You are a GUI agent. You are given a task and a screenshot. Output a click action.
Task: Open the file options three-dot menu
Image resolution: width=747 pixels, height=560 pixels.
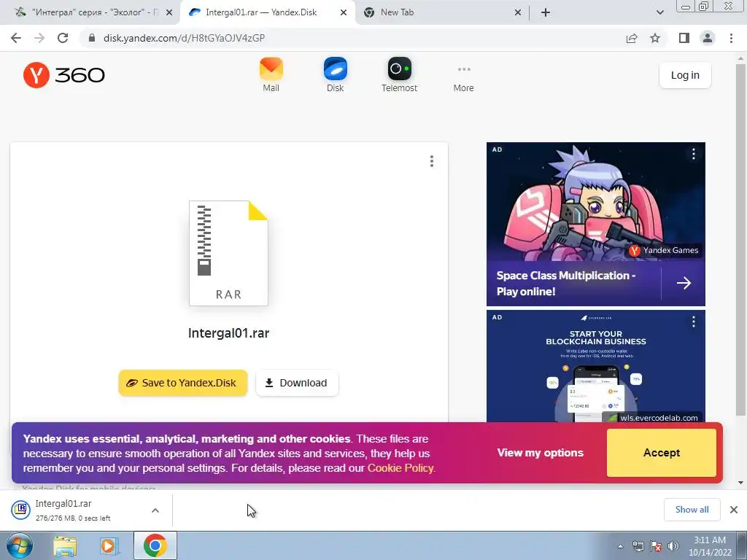432,161
